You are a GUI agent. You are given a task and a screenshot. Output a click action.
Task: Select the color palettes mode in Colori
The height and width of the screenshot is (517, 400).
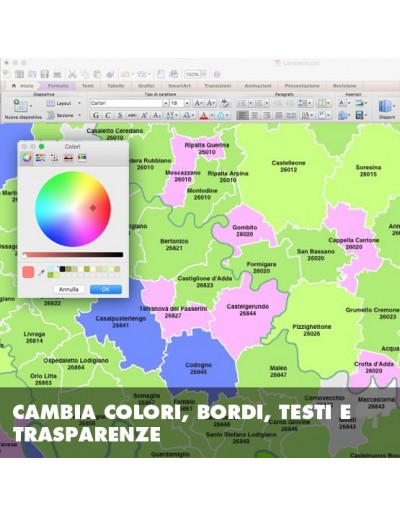tap(54, 158)
